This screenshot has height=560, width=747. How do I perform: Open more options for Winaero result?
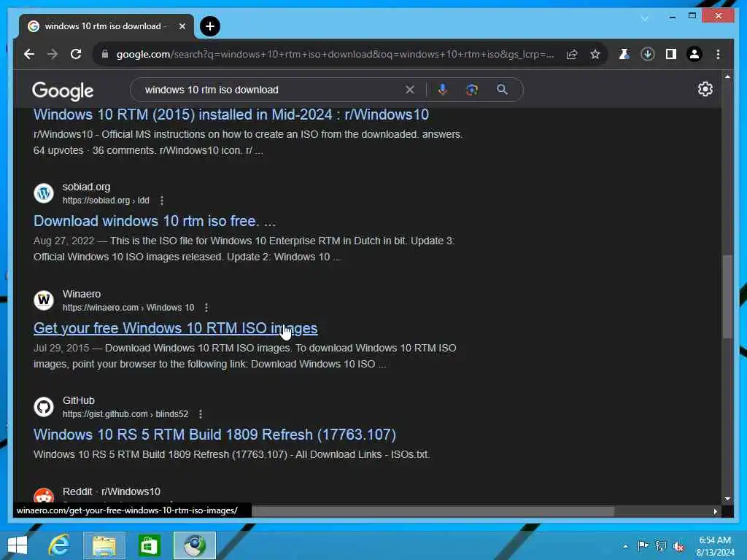[x=206, y=308]
